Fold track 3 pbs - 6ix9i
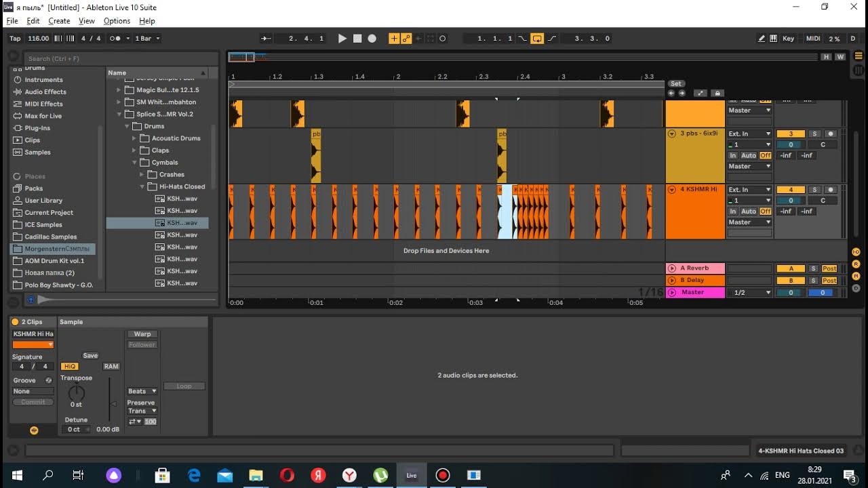The height and width of the screenshot is (488, 868). click(672, 134)
